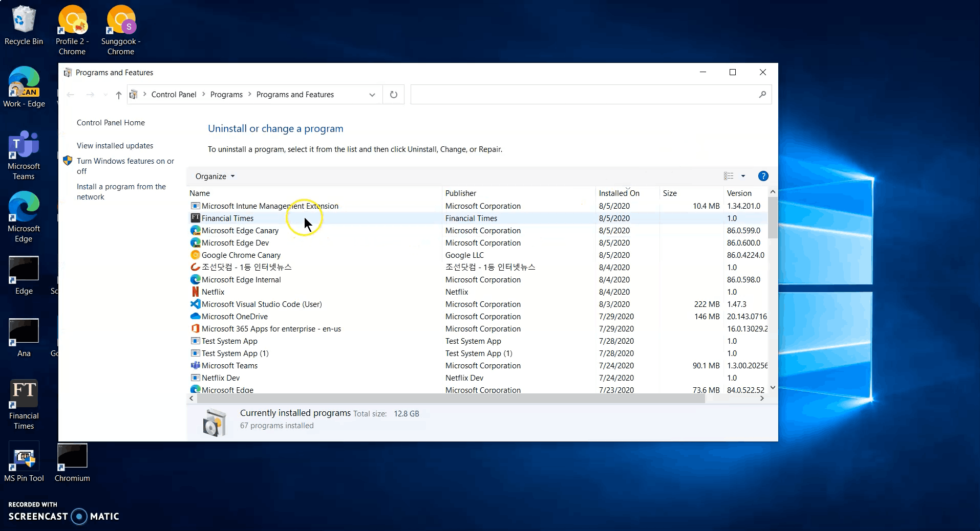Click Control Panel in breadcrumb path

tap(174, 95)
